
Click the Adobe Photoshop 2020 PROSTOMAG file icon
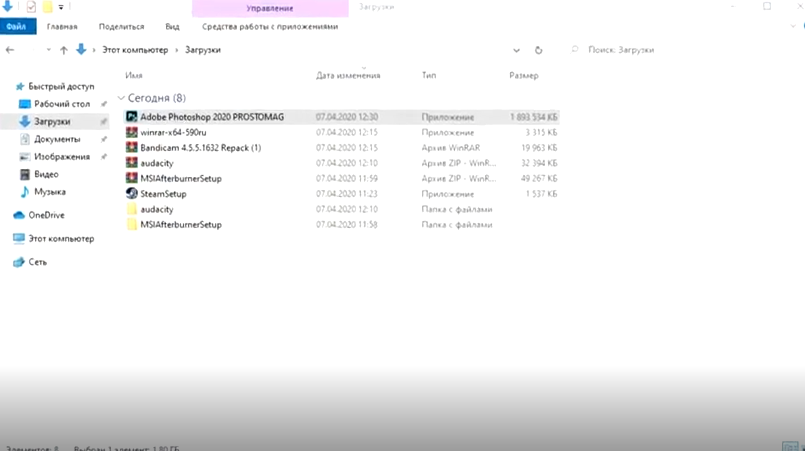click(131, 117)
